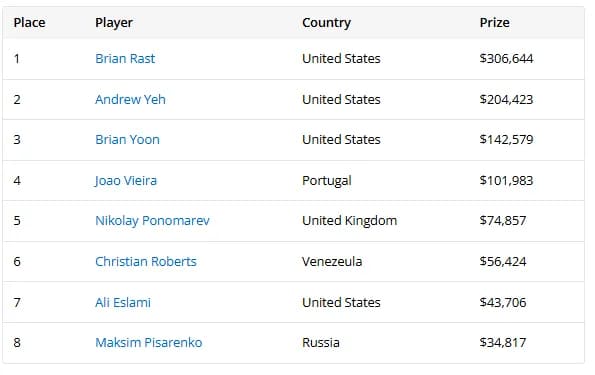
Task: Select the Venezeula country cell
Action: (x=332, y=262)
